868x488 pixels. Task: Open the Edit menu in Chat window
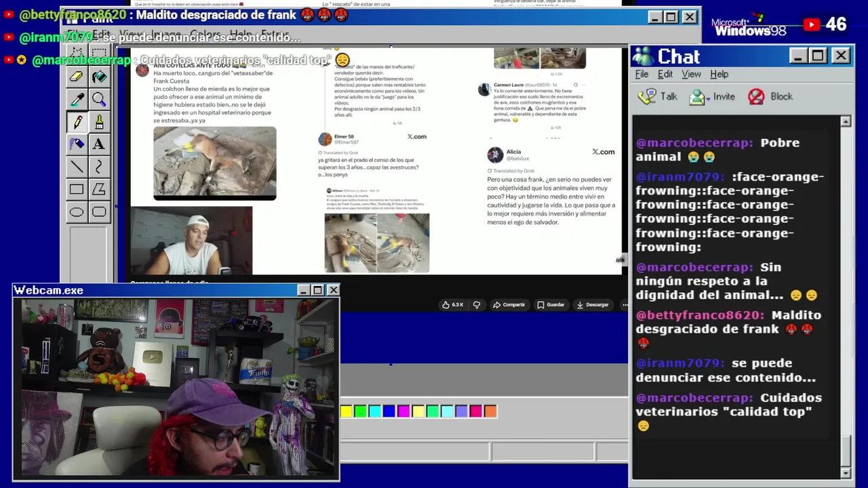[x=665, y=75]
